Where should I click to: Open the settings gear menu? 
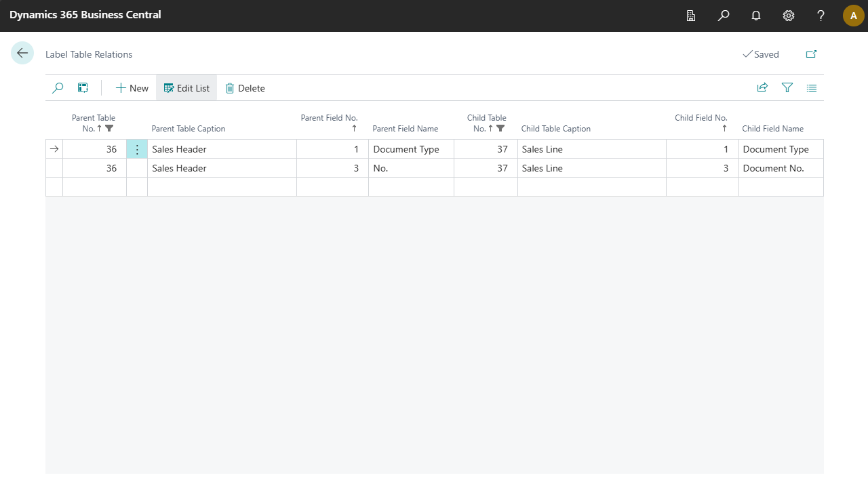click(x=789, y=16)
